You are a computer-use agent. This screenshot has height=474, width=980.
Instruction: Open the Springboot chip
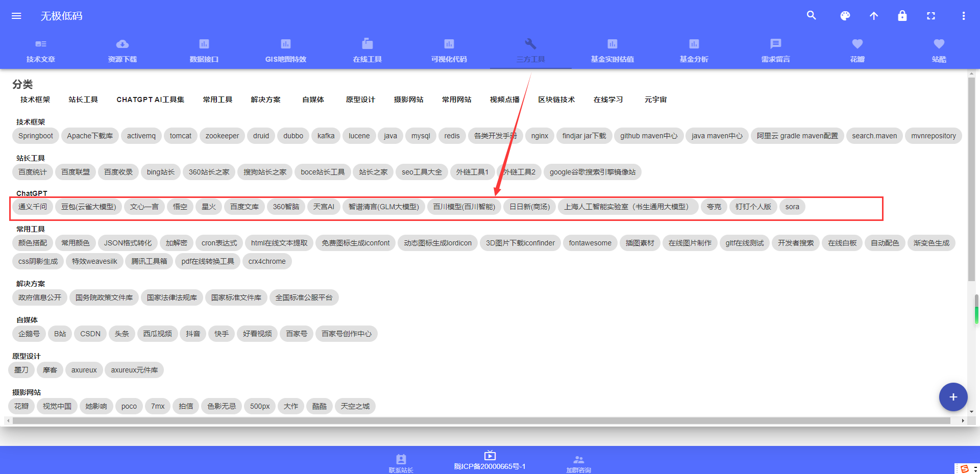tap(36, 136)
